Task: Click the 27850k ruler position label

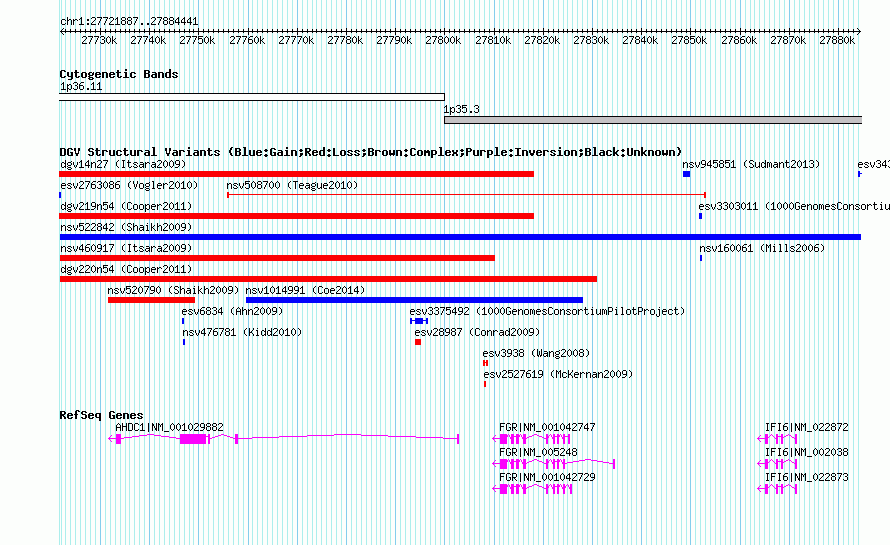Action: click(689, 40)
